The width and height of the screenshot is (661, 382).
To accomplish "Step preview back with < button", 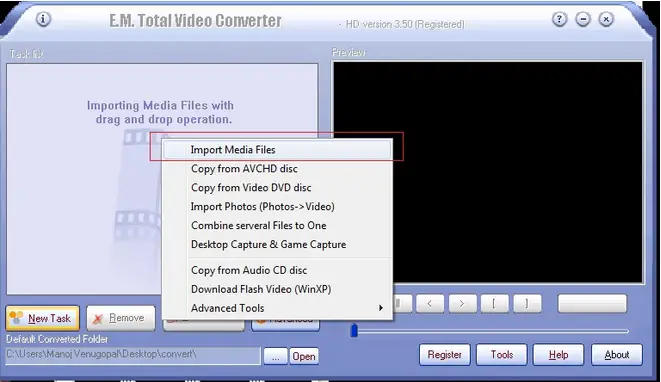I will (430, 304).
